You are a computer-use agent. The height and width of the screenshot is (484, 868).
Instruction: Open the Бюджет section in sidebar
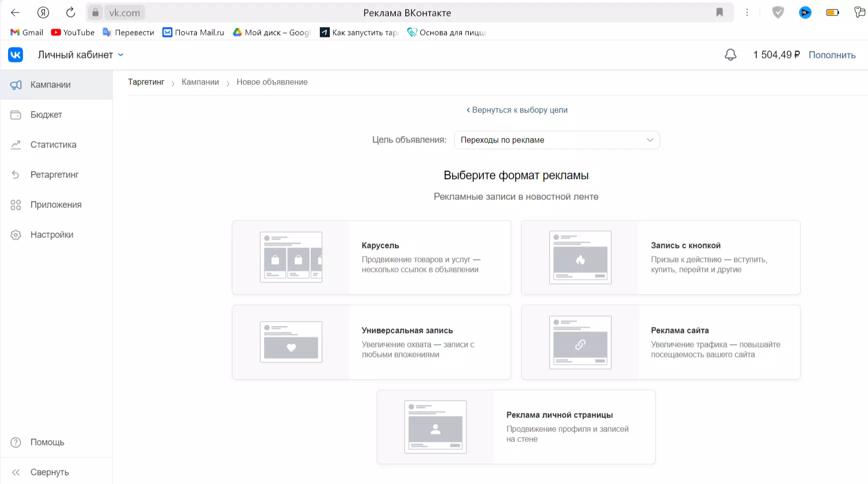tap(46, 115)
